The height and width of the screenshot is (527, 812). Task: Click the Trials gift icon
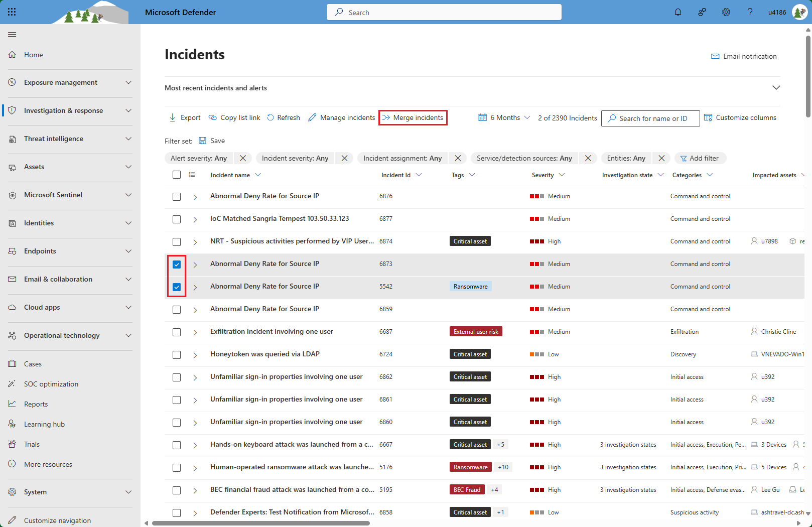click(12, 444)
